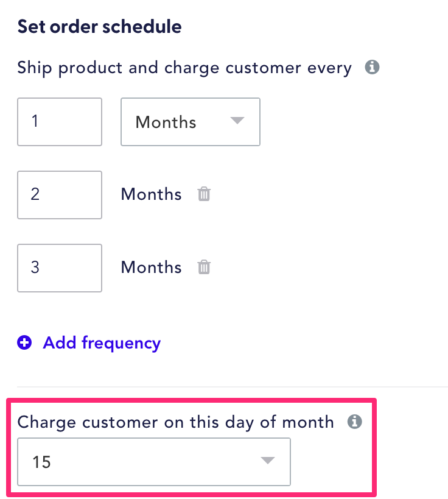Expand the day-of-month selector to change 15
This screenshot has width=448, height=499.
click(153, 462)
